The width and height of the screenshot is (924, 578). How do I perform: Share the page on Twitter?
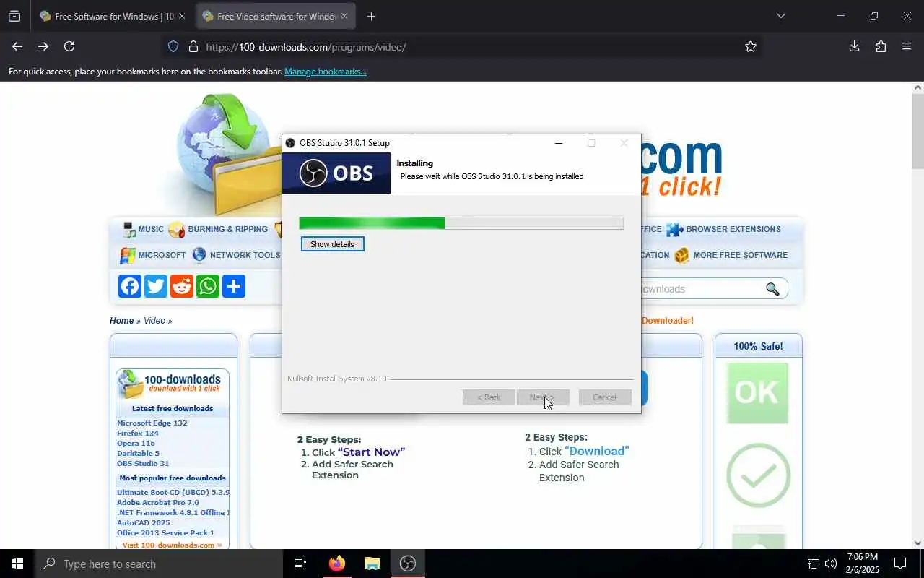[156, 286]
